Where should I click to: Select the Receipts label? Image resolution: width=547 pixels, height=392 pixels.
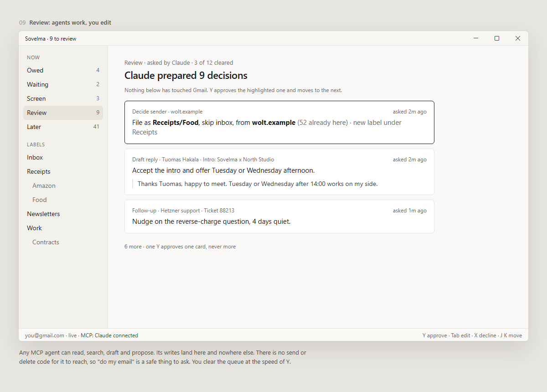63,171
